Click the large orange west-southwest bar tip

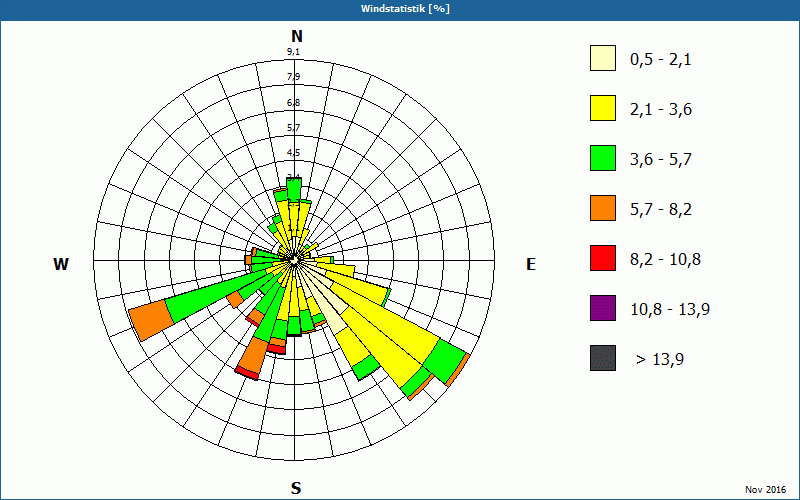[152, 320]
